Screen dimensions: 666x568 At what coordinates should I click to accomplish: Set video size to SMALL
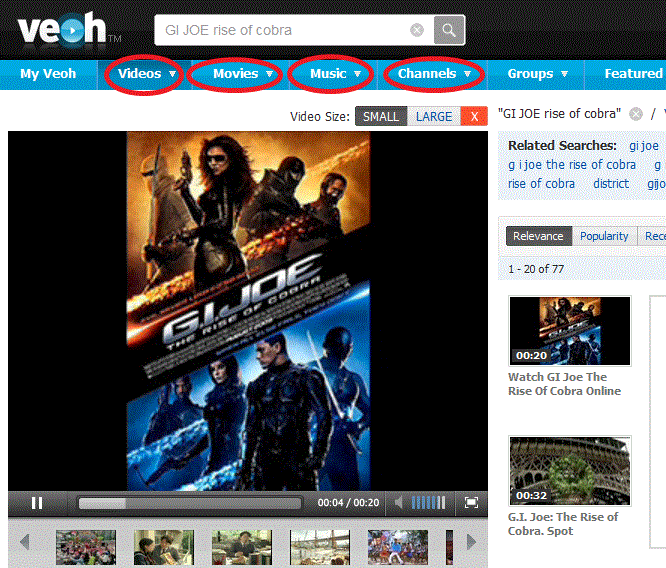381,116
